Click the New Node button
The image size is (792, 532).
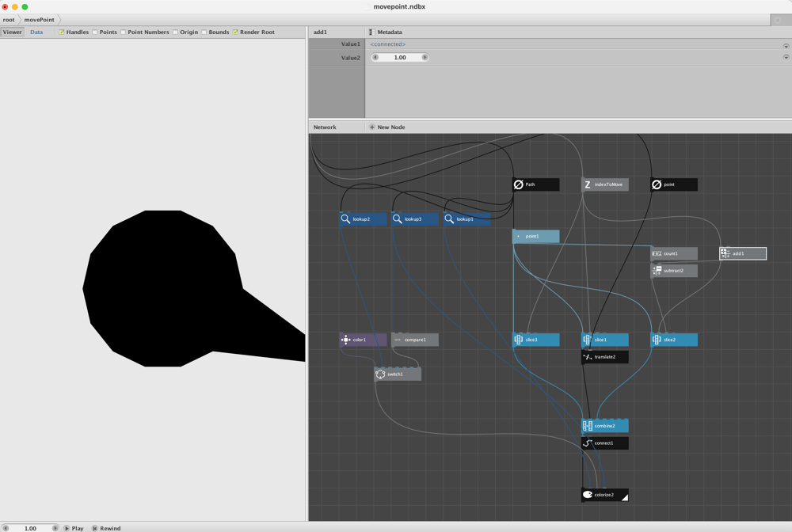387,127
